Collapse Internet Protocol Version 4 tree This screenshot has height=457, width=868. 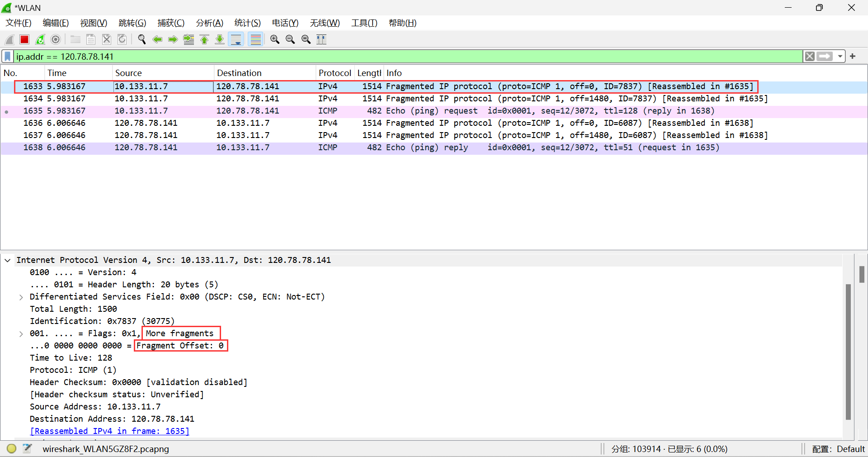[x=8, y=260]
